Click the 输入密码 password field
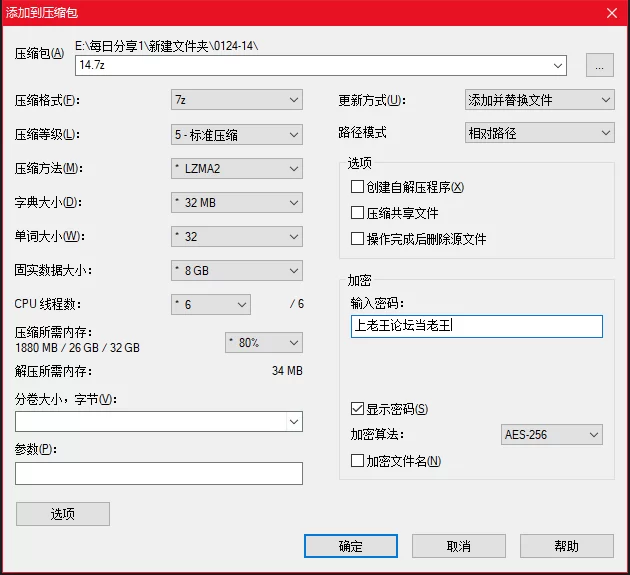This screenshot has width=630, height=575. click(x=477, y=326)
